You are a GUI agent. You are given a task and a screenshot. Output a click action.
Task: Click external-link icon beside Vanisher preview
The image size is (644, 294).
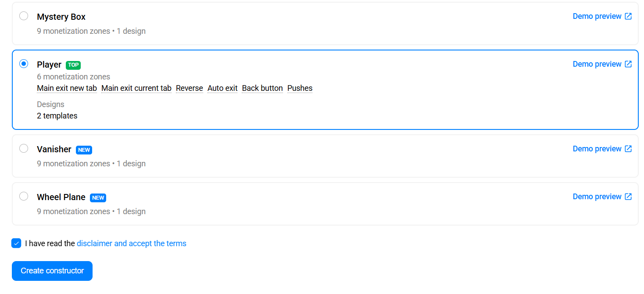(x=628, y=149)
